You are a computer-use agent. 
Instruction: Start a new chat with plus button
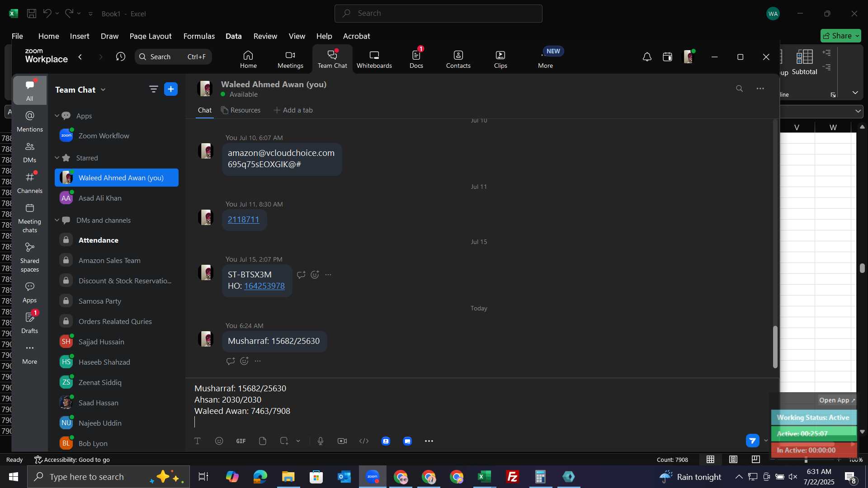[171, 89]
